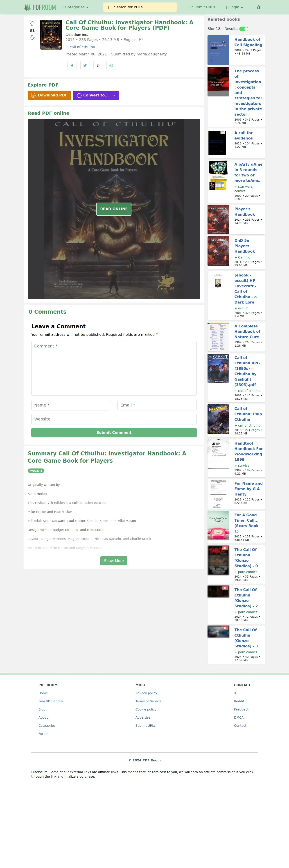Viewport: 289px width, 868px height.
Task: Click the Download PDF button
Action: [x=49, y=95]
